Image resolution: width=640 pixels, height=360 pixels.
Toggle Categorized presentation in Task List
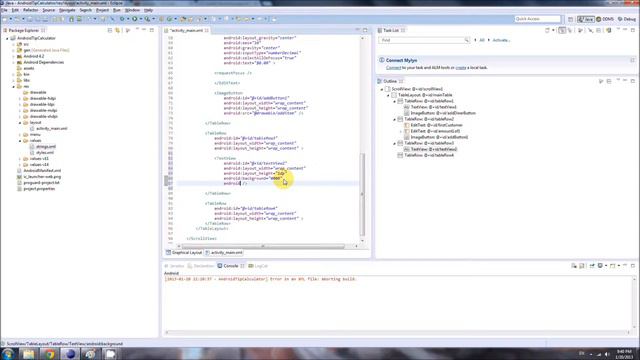point(562,30)
